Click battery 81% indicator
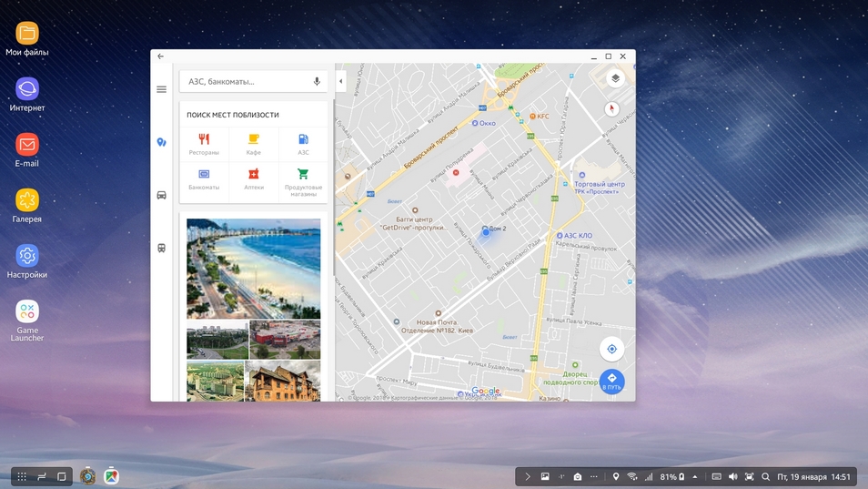The image size is (868, 489). pos(672,476)
